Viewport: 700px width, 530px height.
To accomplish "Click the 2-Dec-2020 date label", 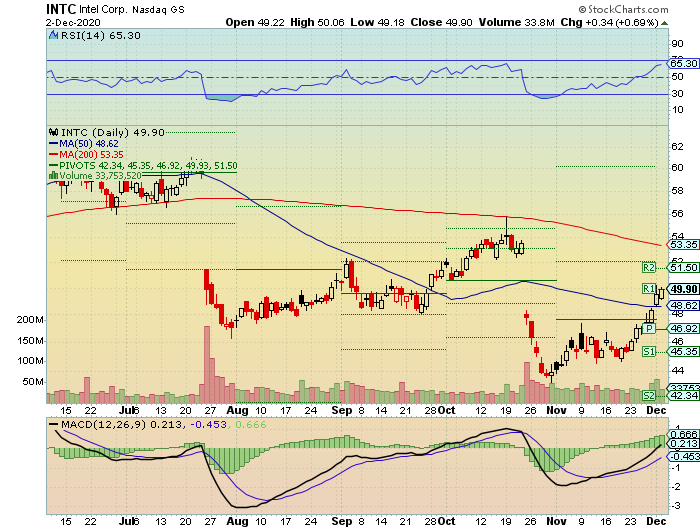I will click(73, 22).
